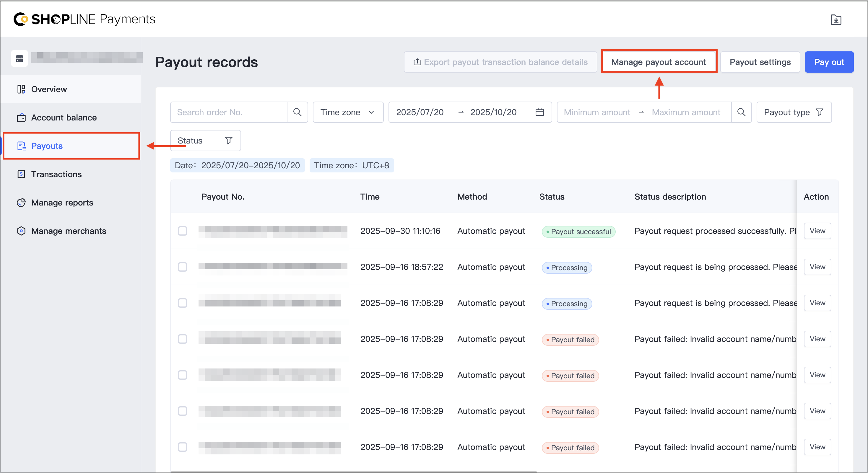
Task: View the 17:08:29 Processing record
Action: tap(817, 303)
